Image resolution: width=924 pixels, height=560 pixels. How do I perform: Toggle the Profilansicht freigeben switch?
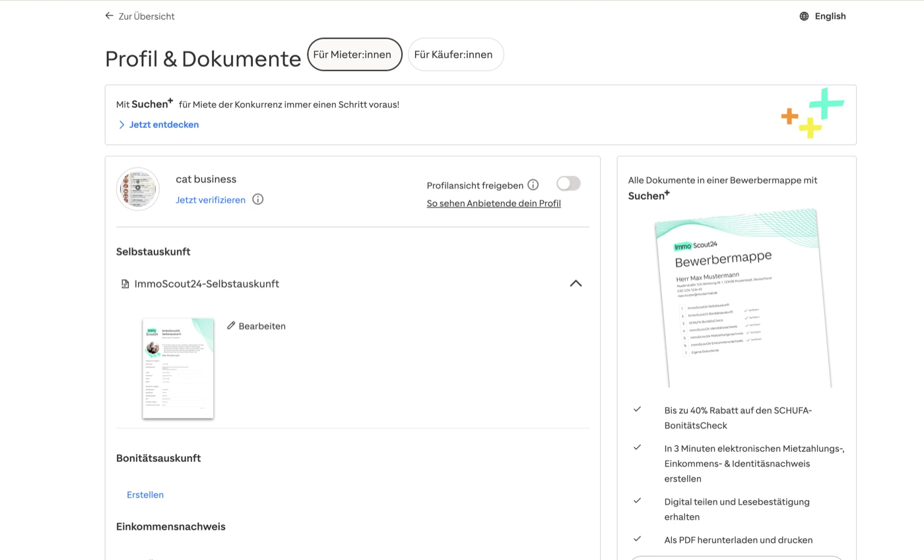[568, 183]
